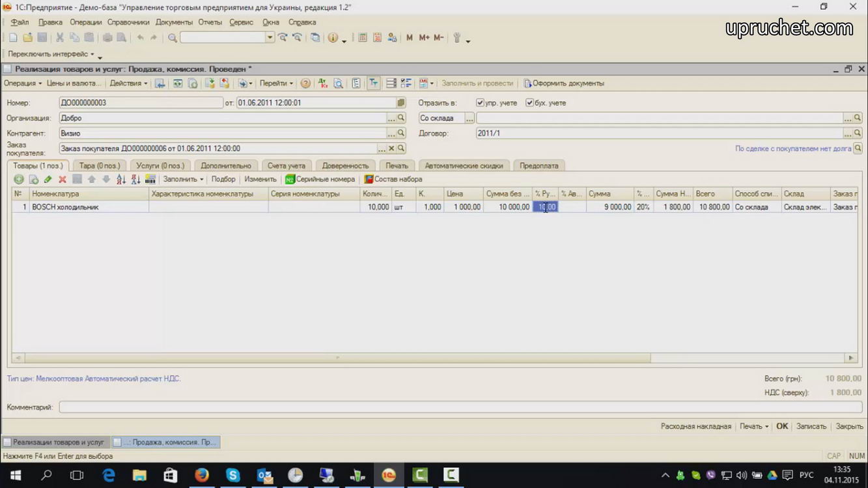Click the no-debt status link По сделке
Screen dimensions: 868x488
(793, 148)
